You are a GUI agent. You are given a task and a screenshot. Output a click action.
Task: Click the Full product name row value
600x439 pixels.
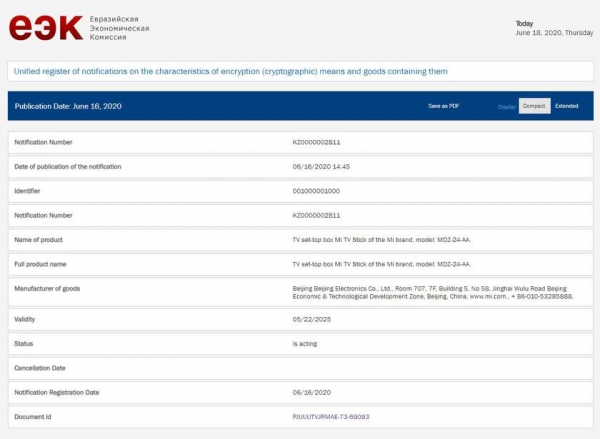pos(382,264)
